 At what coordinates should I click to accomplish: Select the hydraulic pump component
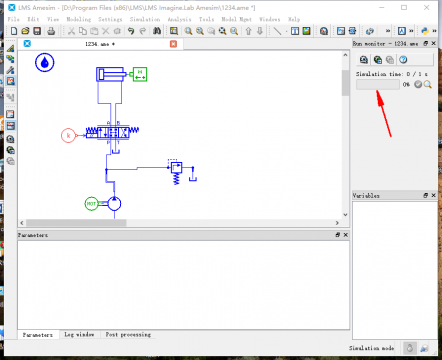[x=114, y=203]
